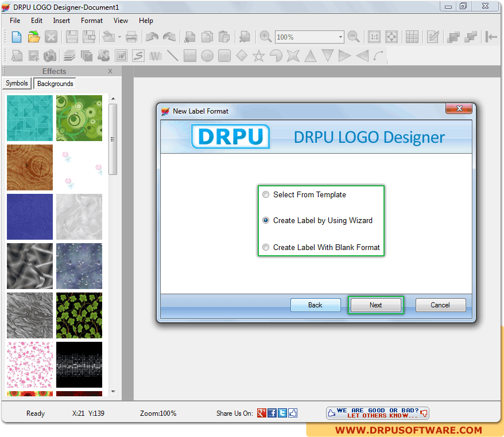The height and width of the screenshot is (437, 504).
Task: Select the Line drawing tool
Action: coord(173,56)
